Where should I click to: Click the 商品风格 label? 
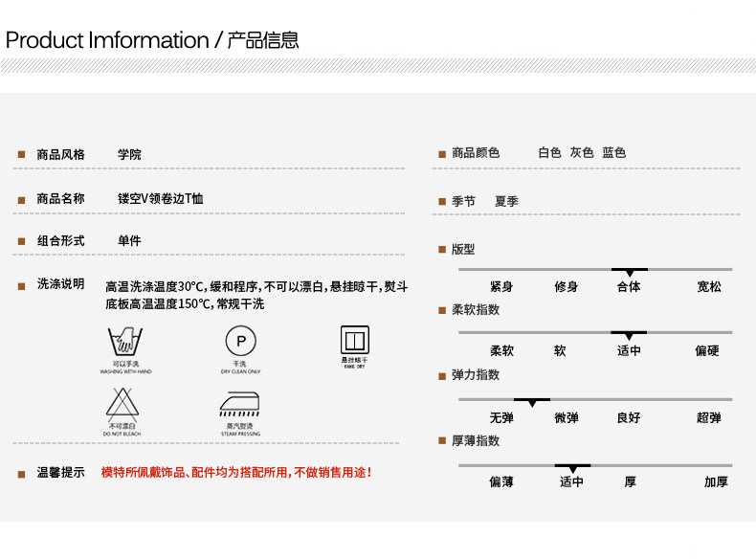click(x=60, y=154)
